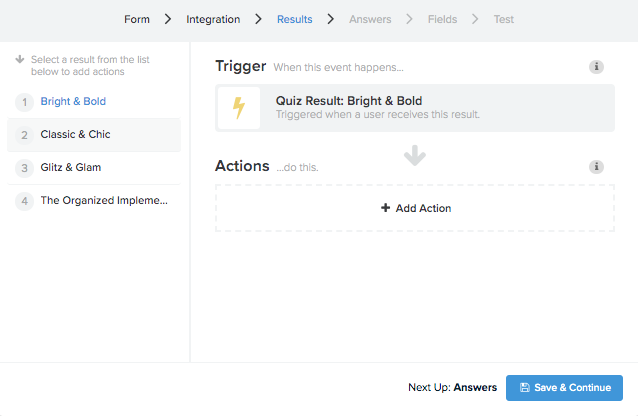Viewport: 638px width, 416px height.
Task: Select the Glitz & Glam result
Action: pos(94,168)
